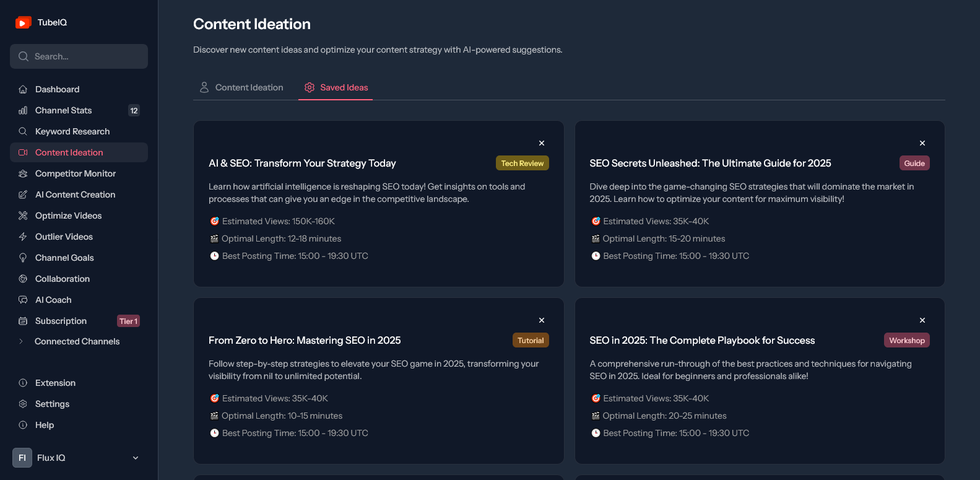Switch to the Content Ideation tab
Screen dimensions: 980x480
click(x=241, y=87)
